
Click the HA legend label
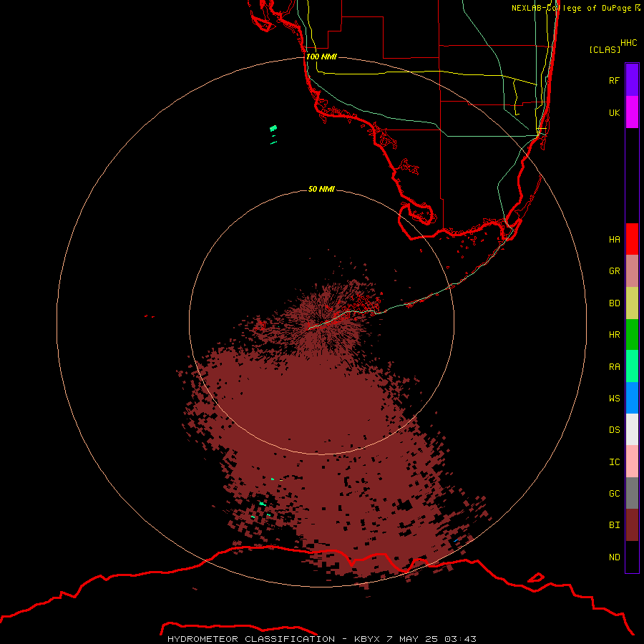point(614,240)
